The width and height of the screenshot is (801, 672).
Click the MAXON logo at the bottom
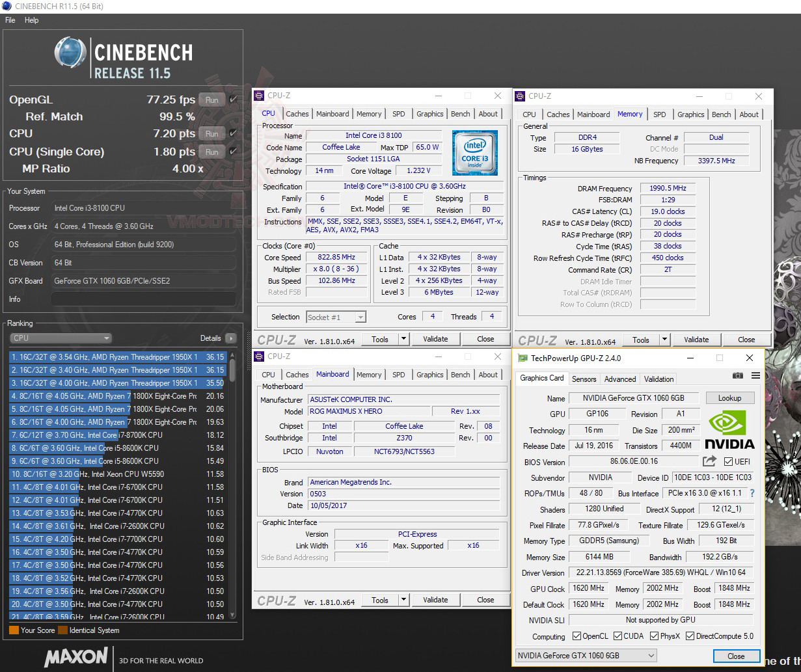pyautogui.click(x=76, y=657)
